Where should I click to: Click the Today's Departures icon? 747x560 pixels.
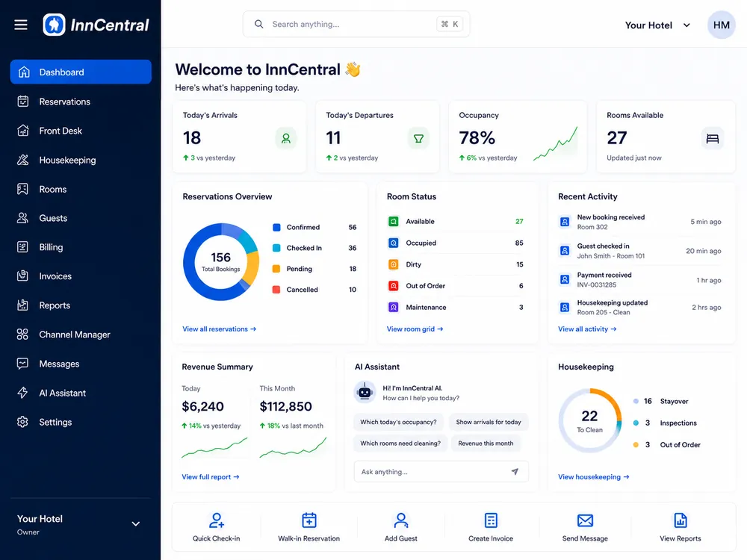418,139
